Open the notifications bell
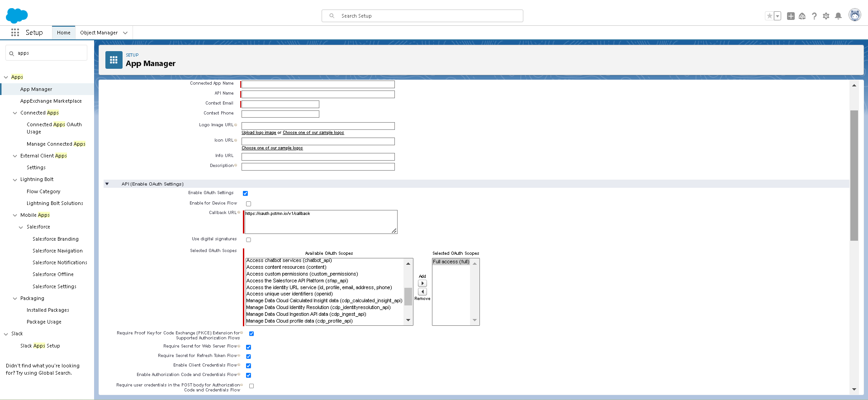This screenshot has height=400, width=868. pyautogui.click(x=838, y=16)
